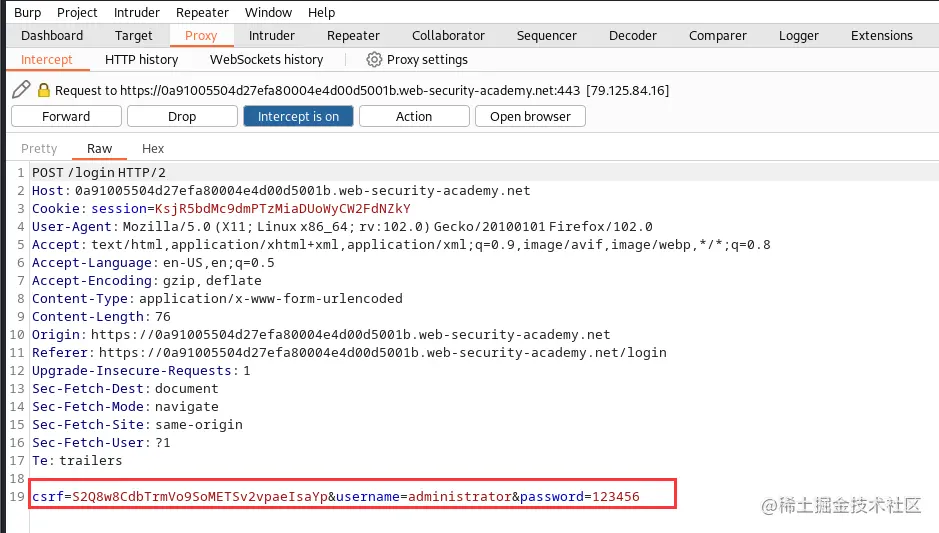Click the csrf token value in body
The height and width of the screenshot is (533, 939).
pyautogui.click(x=200, y=496)
